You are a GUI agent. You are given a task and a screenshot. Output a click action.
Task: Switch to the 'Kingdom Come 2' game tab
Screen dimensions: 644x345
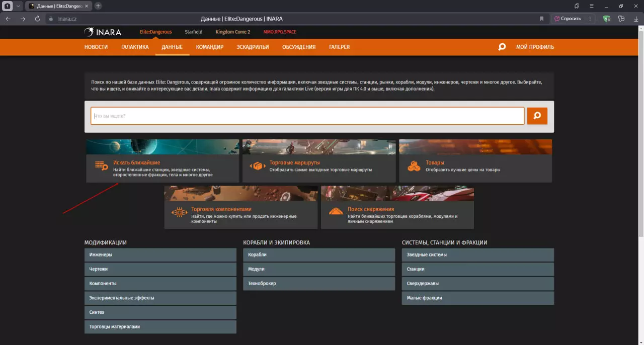(x=233, y=32)
